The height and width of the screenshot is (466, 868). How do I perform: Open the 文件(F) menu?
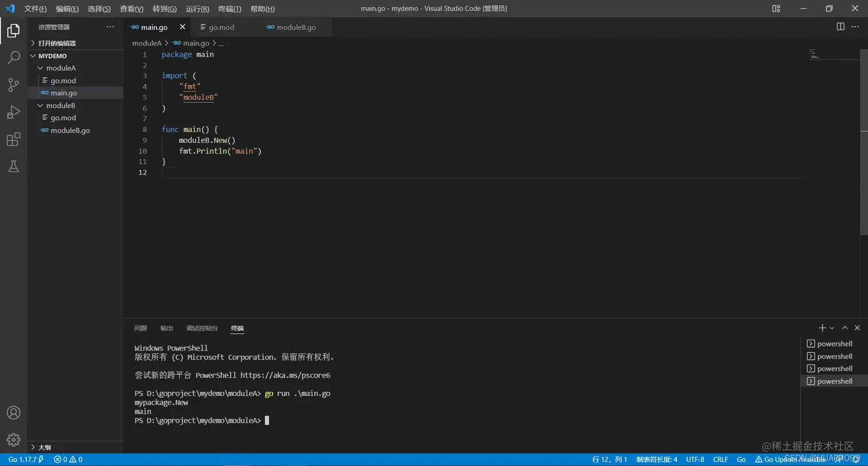[36, 9]
